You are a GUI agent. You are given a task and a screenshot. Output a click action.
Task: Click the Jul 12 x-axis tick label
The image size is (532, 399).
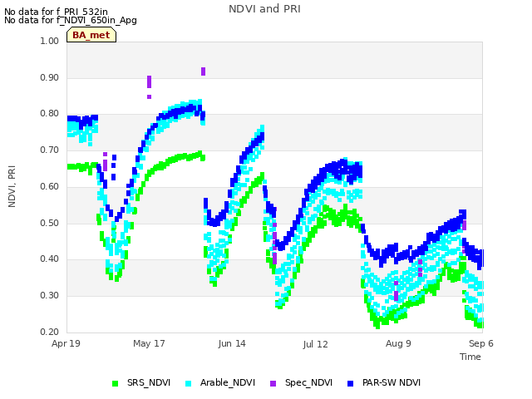[x=316, y=344]
